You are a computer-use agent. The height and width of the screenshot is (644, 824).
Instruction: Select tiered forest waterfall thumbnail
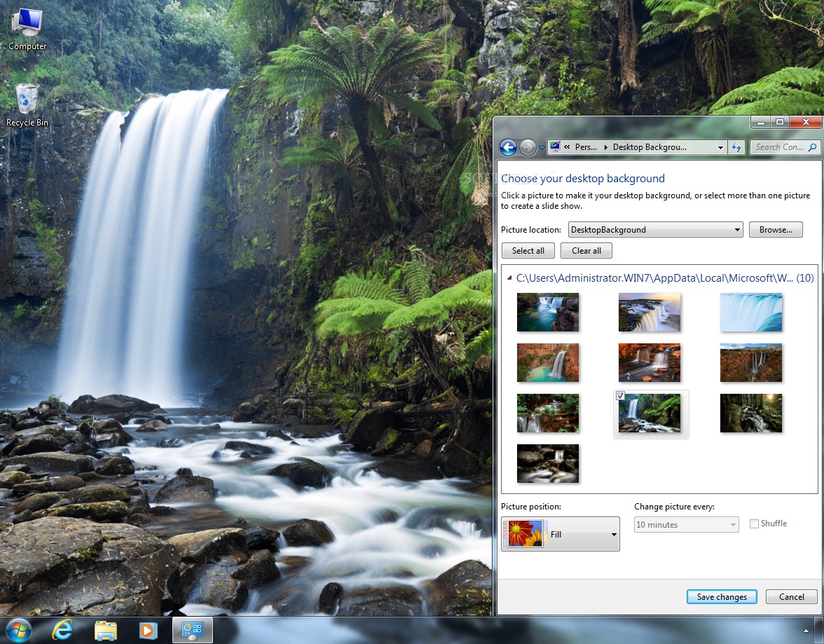(548, 413)
